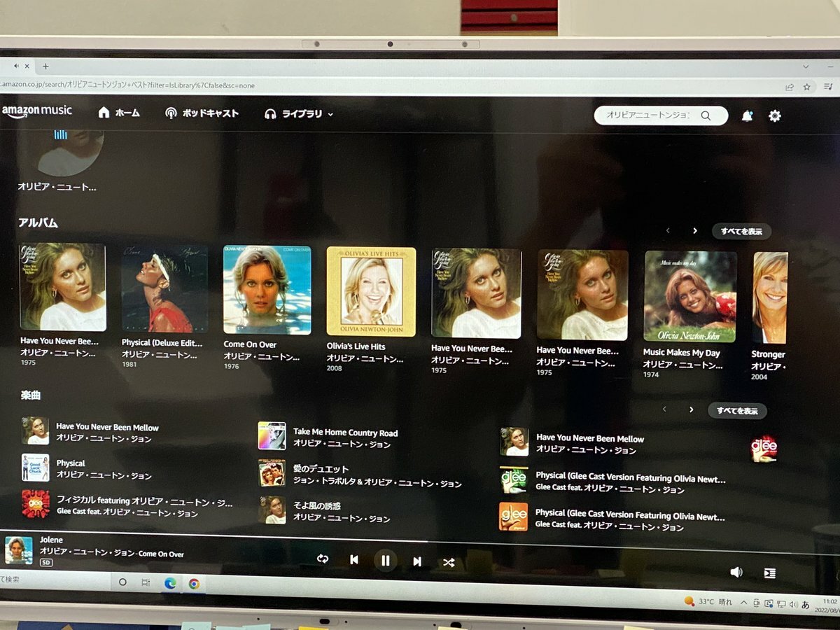Open the Come On Over album cover
840x630 pixels.
(x=267, y=290)
